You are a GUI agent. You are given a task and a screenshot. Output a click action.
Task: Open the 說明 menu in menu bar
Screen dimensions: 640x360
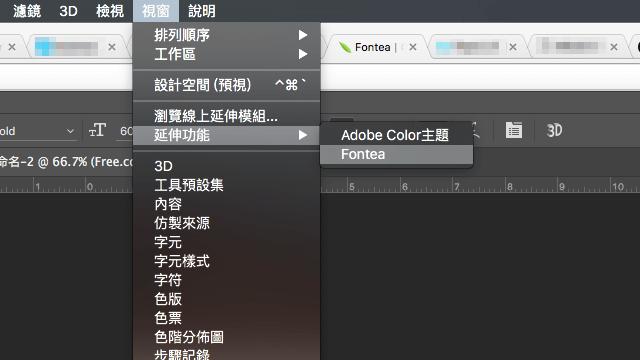[x=202, y=11]
